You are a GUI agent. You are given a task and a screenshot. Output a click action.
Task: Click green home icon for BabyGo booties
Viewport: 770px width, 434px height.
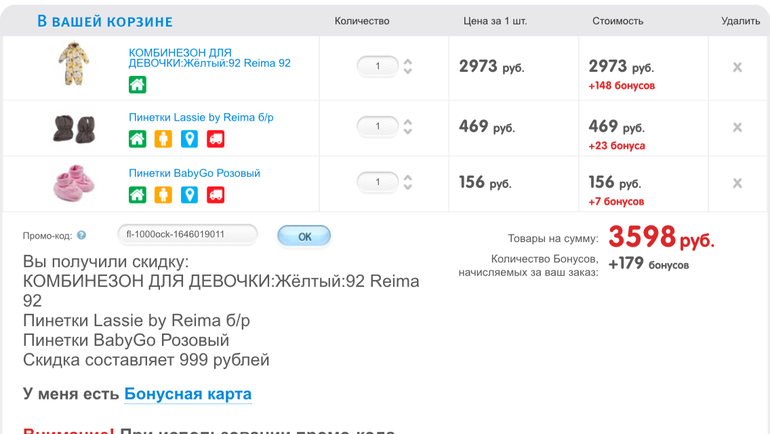pos(138,195)
